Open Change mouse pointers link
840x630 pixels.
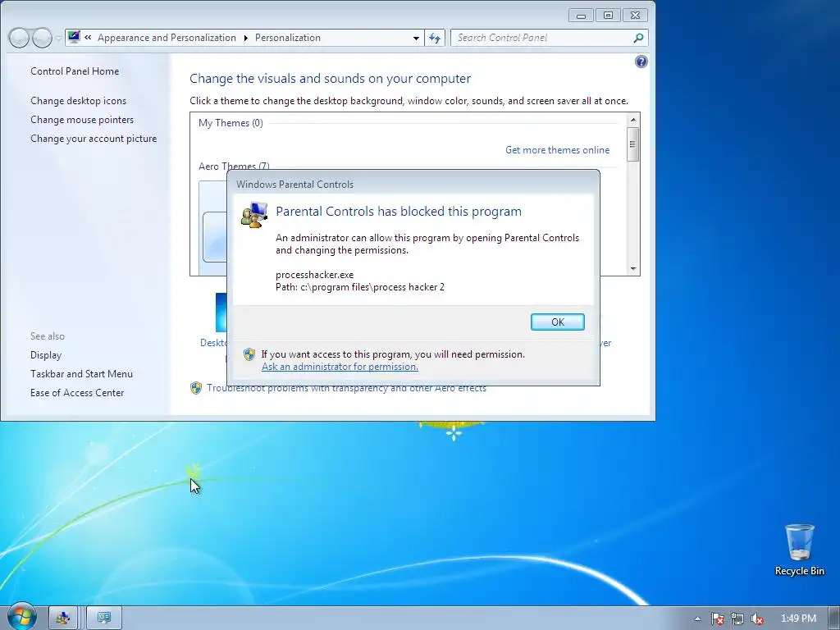[x=82, y=120]
